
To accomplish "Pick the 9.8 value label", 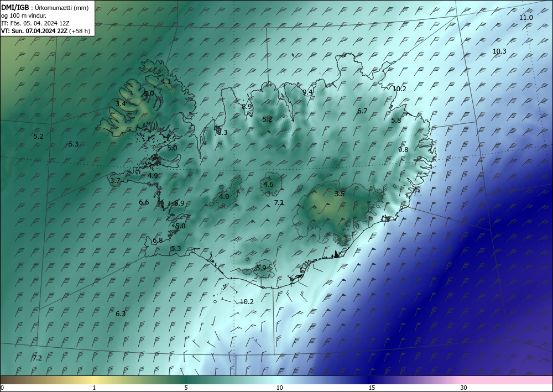I will (403, 150).
